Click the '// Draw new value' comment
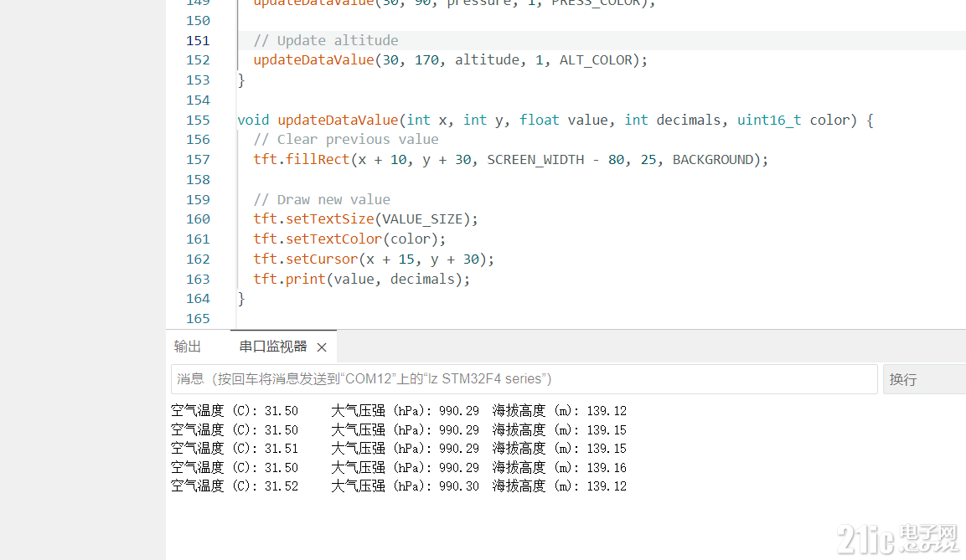Screen dimensions: 966x560 pos(322,200)
